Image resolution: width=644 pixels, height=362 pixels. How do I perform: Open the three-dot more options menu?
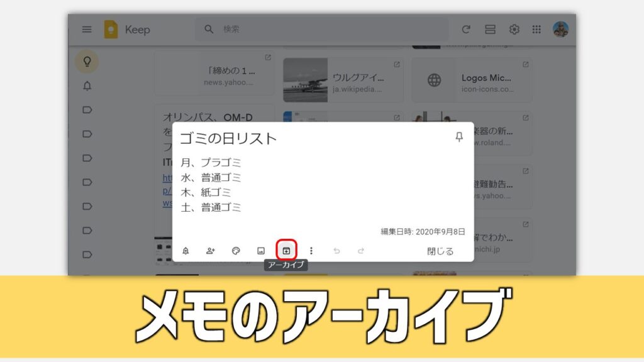point(311,251)
